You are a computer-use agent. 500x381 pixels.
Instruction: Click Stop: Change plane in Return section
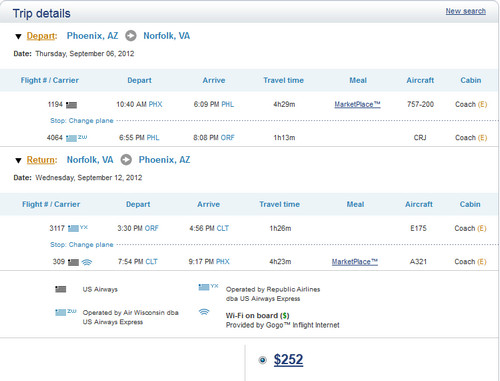point(82,245)
